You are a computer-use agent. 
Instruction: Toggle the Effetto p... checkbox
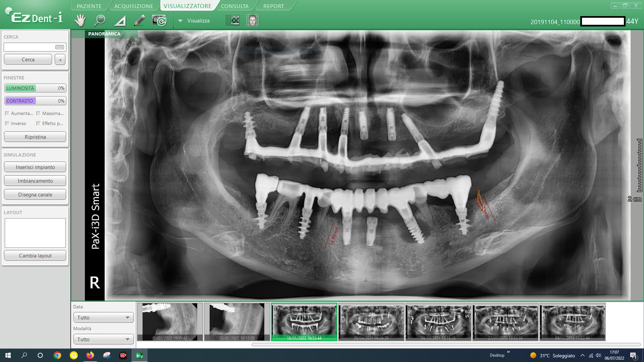coord(38,123)
